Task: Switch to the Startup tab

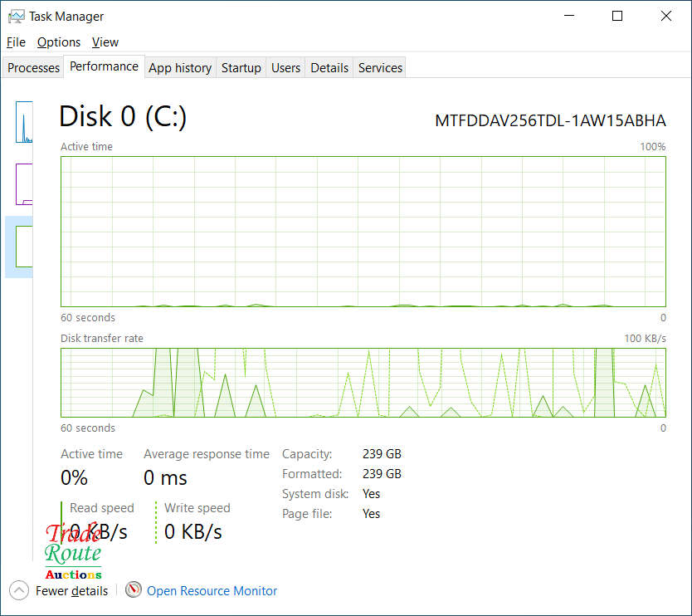Action: point(241,67)
